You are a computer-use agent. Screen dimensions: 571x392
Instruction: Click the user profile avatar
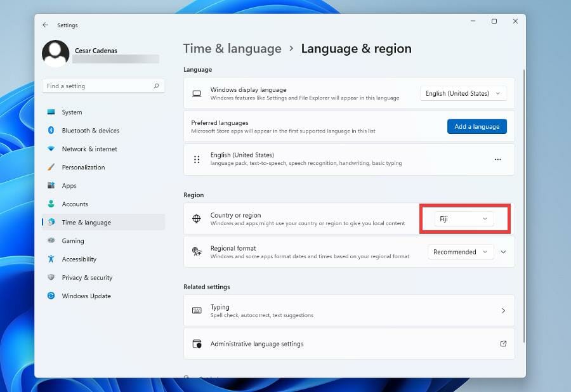[x=55, y=53]
